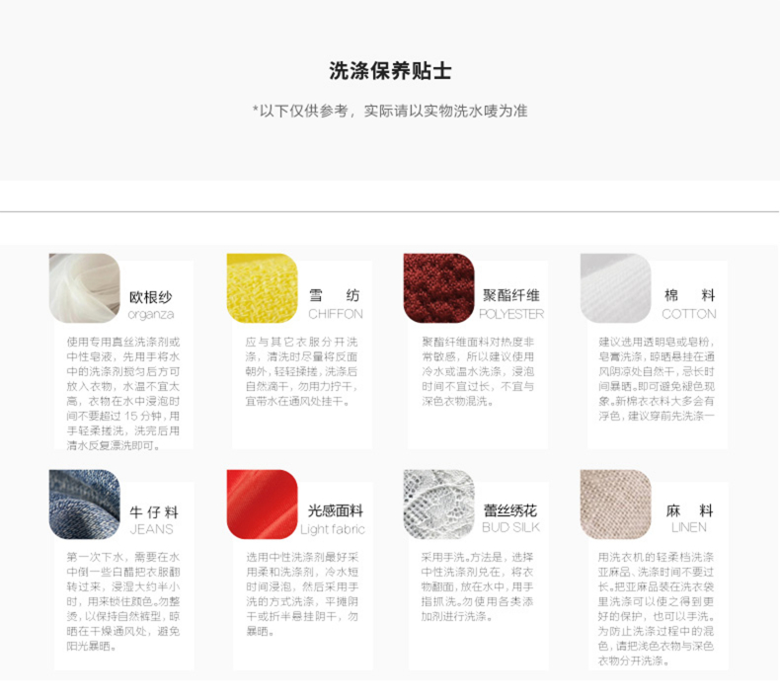Open the white lace BUD SILK swatch
The width and height of the screenshot is (780, 700).
pyautogui.click(x=438, y=505)
